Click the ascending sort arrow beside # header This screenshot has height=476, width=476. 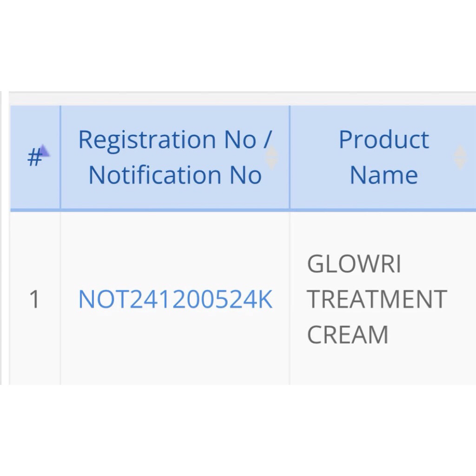tap(44, 151)
